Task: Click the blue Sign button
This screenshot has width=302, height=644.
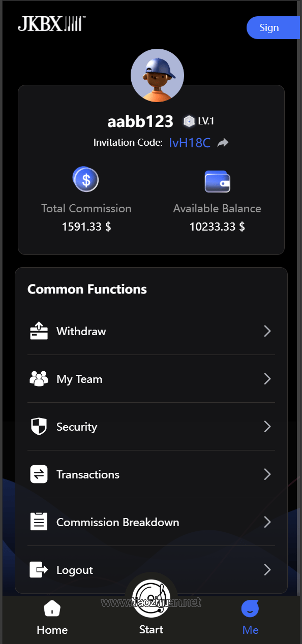Action: (x=273, y=27)
